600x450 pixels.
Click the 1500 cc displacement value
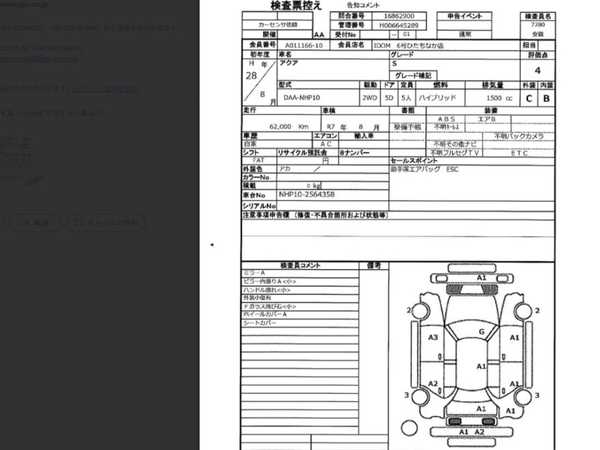pos(499,98)
